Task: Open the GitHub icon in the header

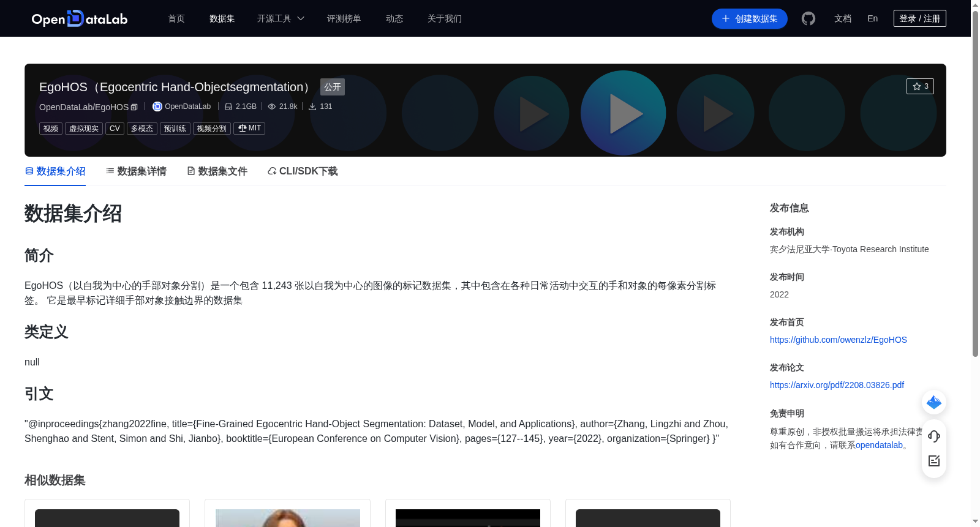Action: coord(809,19)
